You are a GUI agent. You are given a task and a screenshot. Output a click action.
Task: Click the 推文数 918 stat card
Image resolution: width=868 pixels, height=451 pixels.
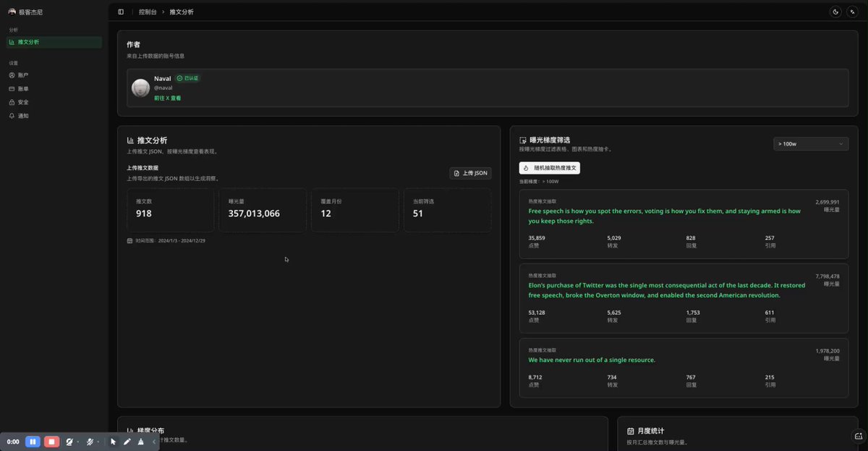[x=170, y=210]
